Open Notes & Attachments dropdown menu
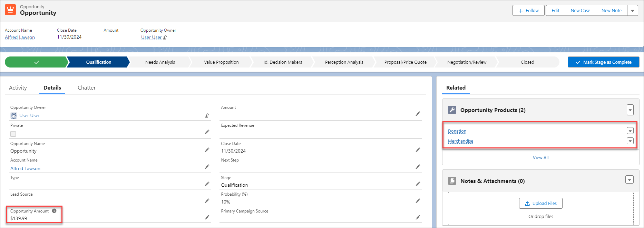 [x=629, y=180]
